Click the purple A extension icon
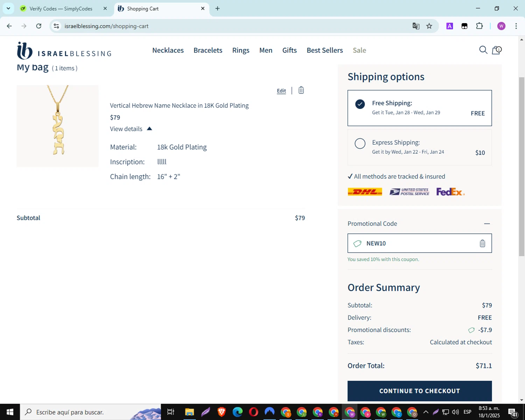This screenshot has height=420, width=525. pos(450,26)
